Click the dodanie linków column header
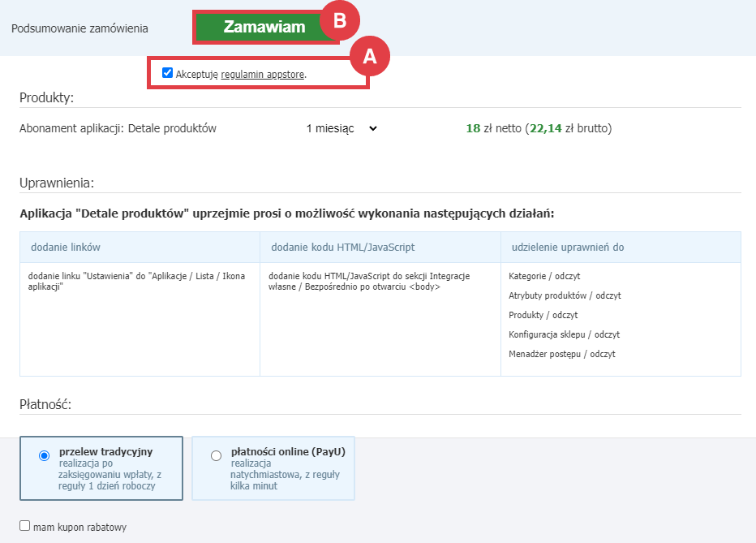This screenshot has width=756, height=543. [x=66, y=247]
